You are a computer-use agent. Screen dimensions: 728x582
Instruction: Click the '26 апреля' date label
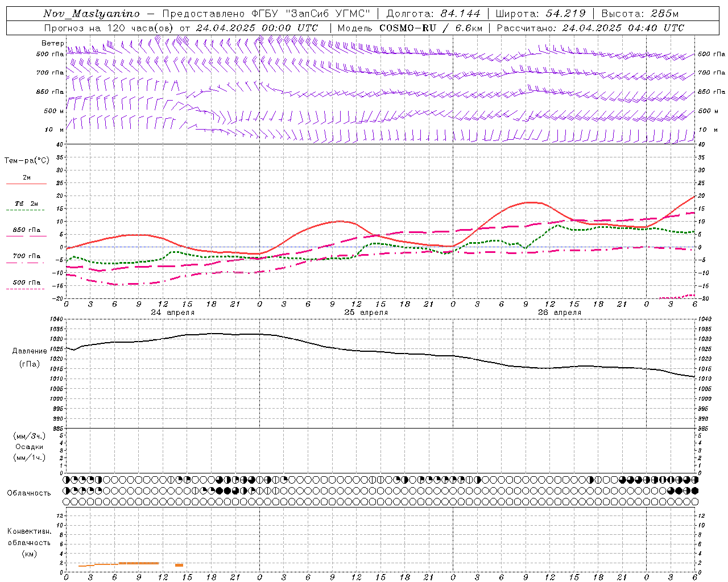point(560,313)
